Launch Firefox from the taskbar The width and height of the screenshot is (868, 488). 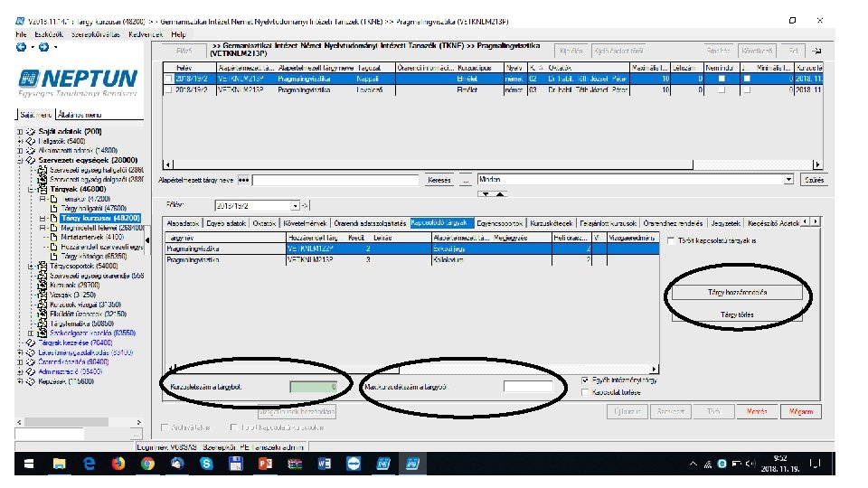tap(118, 464)
